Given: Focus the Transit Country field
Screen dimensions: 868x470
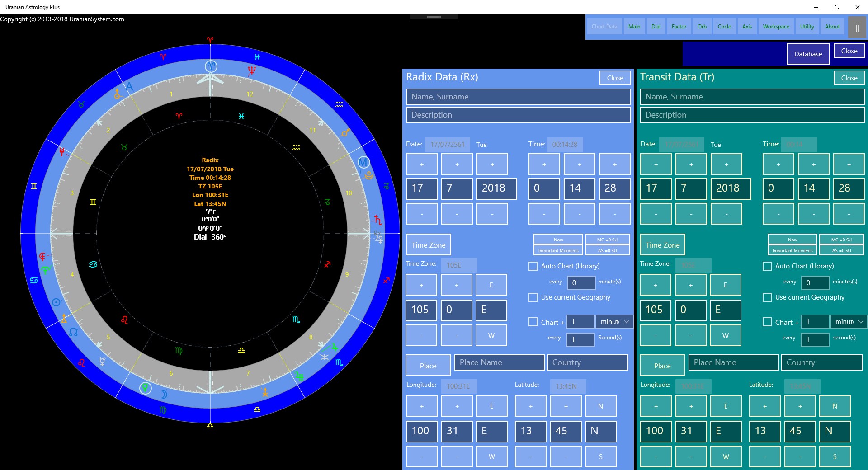Looking at the screenshot, I should click(x=821, y=362).
